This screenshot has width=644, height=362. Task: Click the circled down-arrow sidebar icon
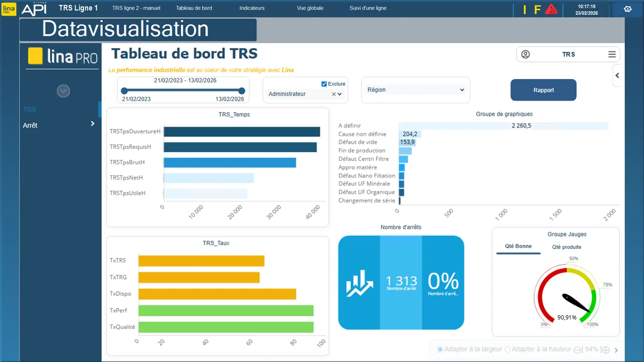[63, 91]
